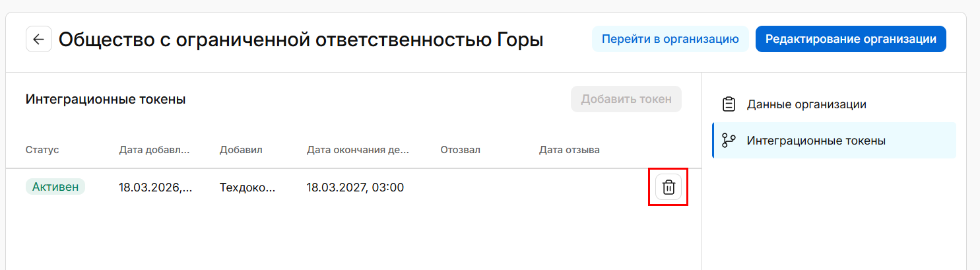Click the 18.03.2026 date added cell

156,187
